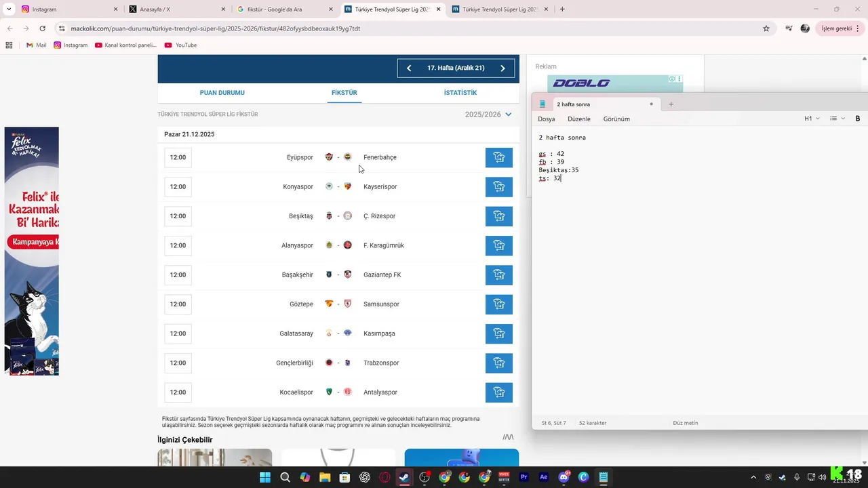The width and height of the screenshot is (868, 488).
Task: Reload the mackolik page
Action: pos(42,28)
